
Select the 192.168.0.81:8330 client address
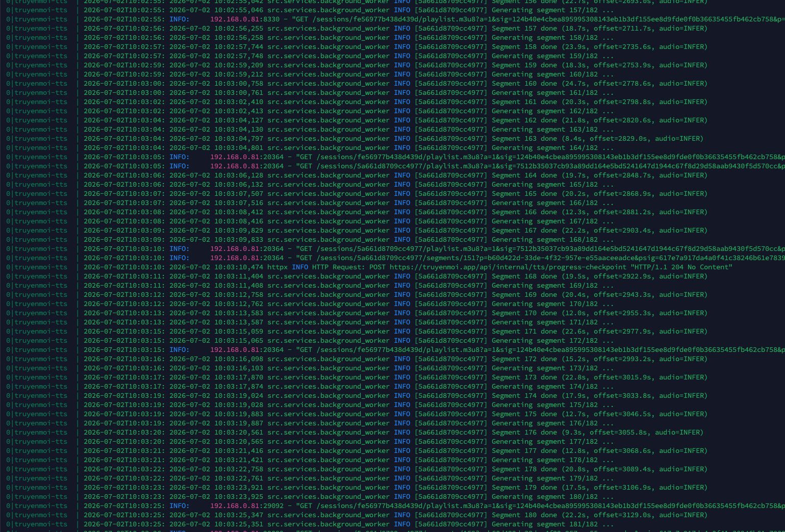245,19
